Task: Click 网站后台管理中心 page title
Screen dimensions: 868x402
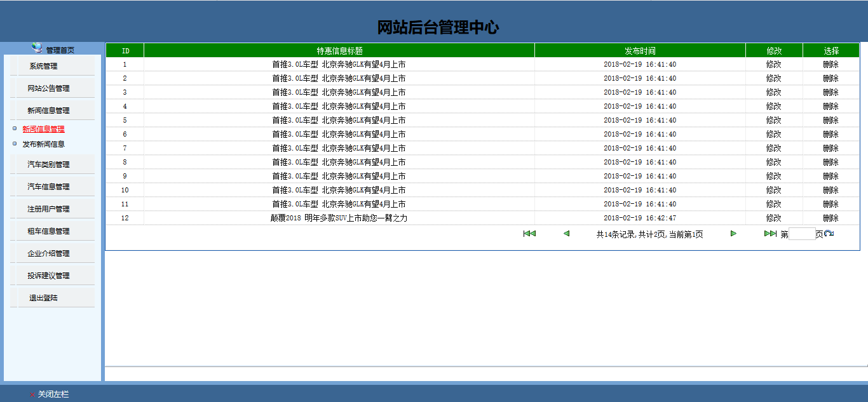Action: [438, 27]
